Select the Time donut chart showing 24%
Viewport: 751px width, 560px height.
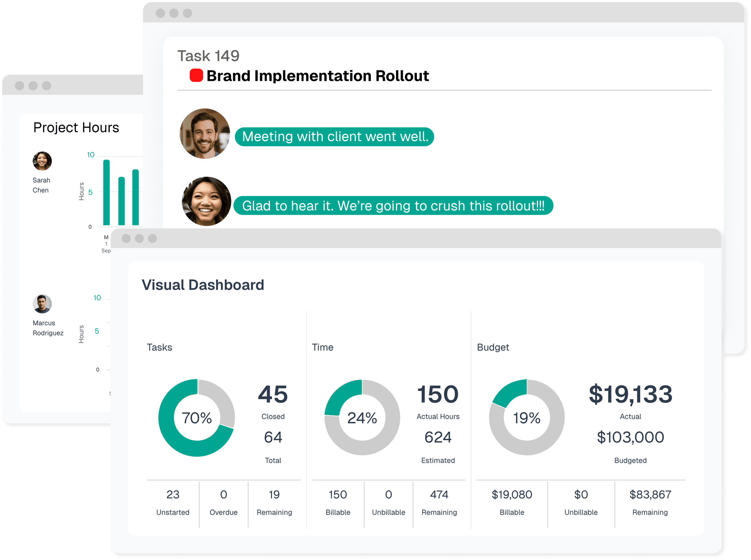(362, 417)
